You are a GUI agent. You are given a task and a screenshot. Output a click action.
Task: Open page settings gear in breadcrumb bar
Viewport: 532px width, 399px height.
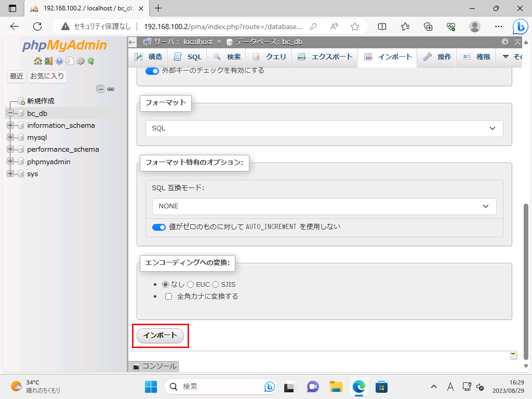click(505, 42)
